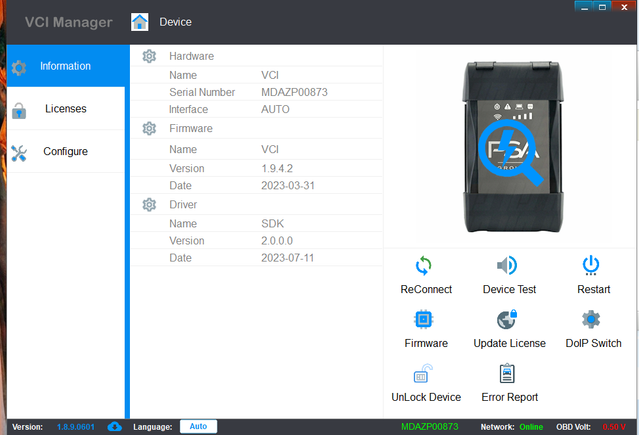Click the Driver section gear icon
The height and width of the screenshot is (435, 639).
tap(149, 205)
